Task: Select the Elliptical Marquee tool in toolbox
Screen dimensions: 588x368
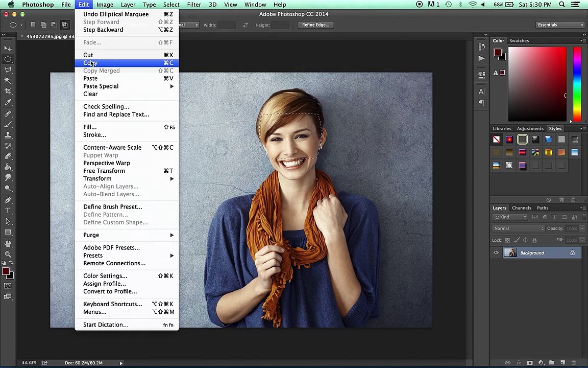Action: (8, 59)
